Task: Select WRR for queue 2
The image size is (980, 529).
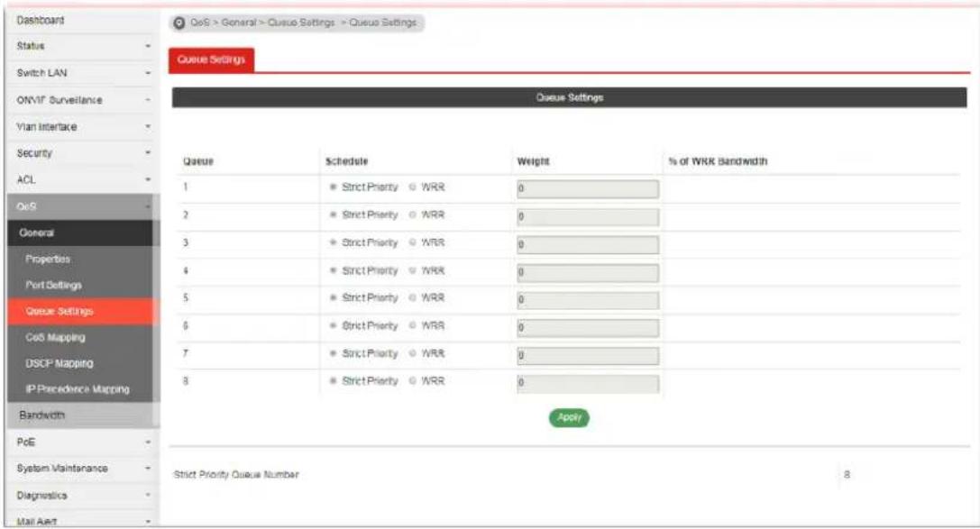Action: 413,214
